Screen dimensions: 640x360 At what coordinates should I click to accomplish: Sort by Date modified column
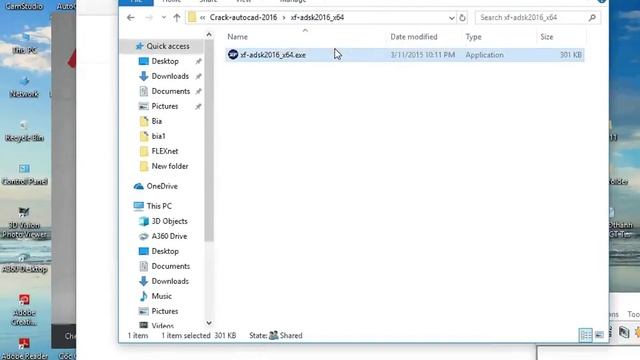[x=413, y=37]
